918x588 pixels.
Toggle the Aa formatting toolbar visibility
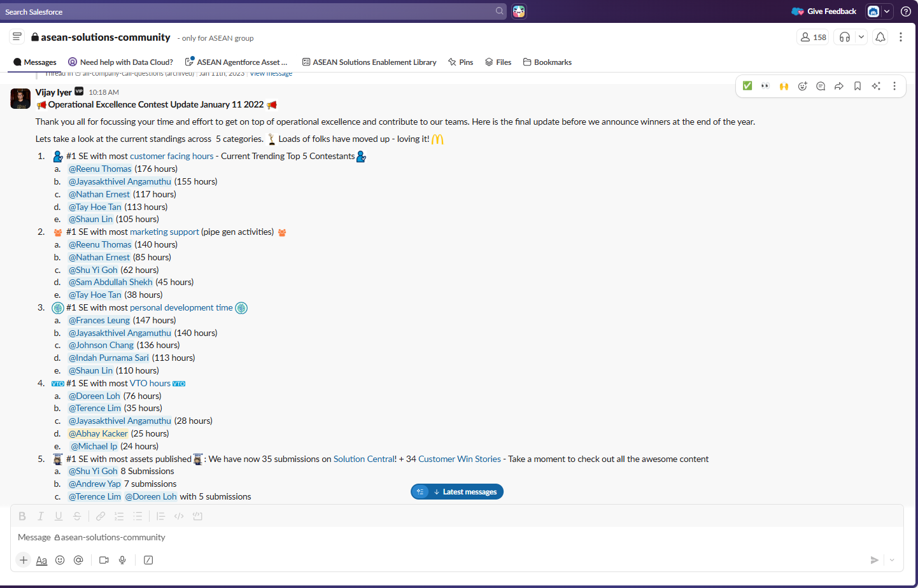tap(41, 560)
